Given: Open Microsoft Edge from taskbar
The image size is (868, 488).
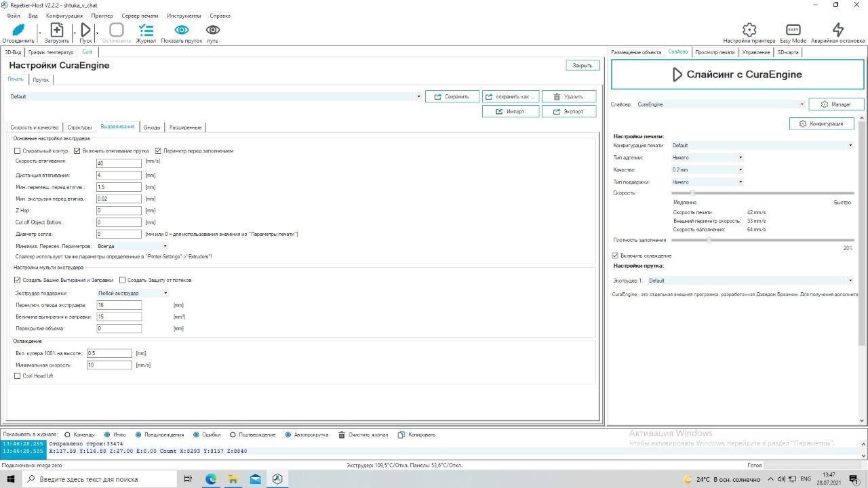Looking at the screenshot, I should 211,479.
